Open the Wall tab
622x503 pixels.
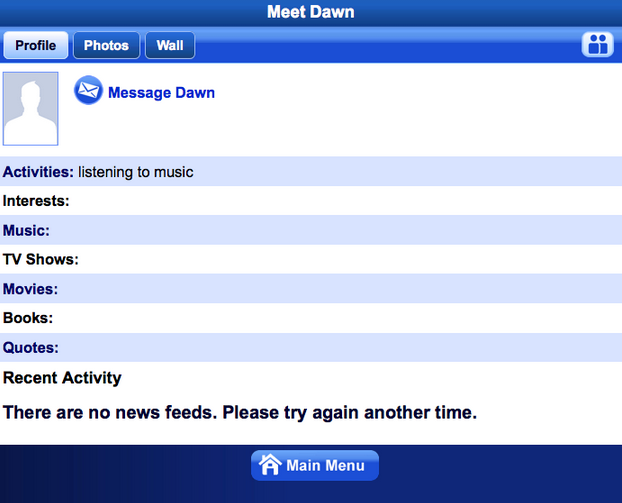click(x=170, y=45)
